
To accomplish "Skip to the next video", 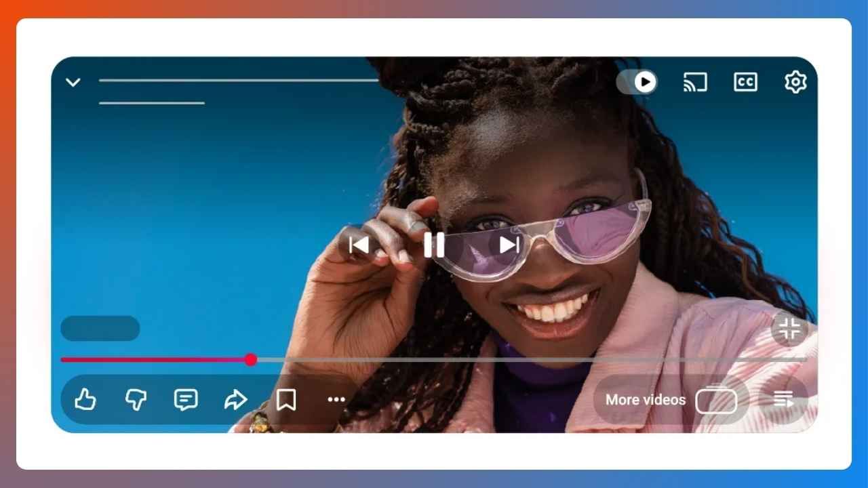I will coord(509,245).
